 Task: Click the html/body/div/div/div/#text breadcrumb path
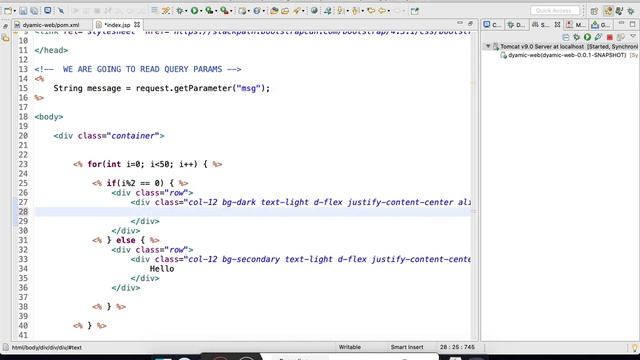click(47, 347)
